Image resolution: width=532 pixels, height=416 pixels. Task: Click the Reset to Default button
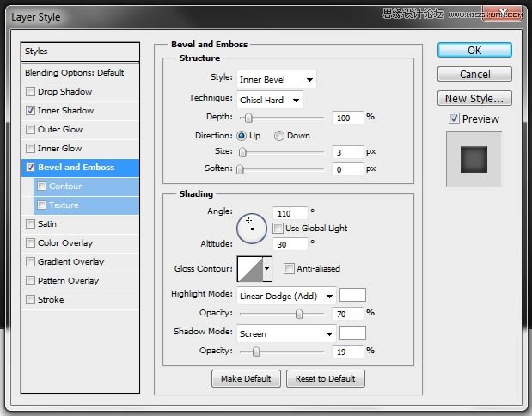click(326, 378)
